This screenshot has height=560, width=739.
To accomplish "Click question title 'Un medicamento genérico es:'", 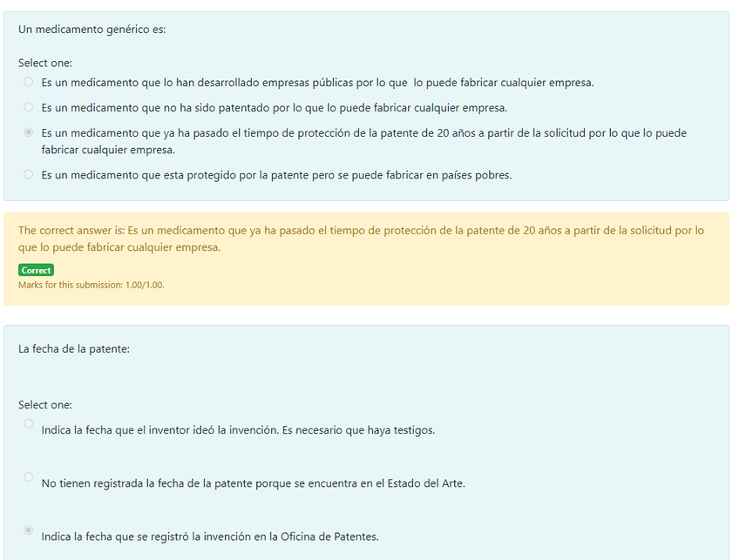I will pyautogui.click(x=92, y=30).
